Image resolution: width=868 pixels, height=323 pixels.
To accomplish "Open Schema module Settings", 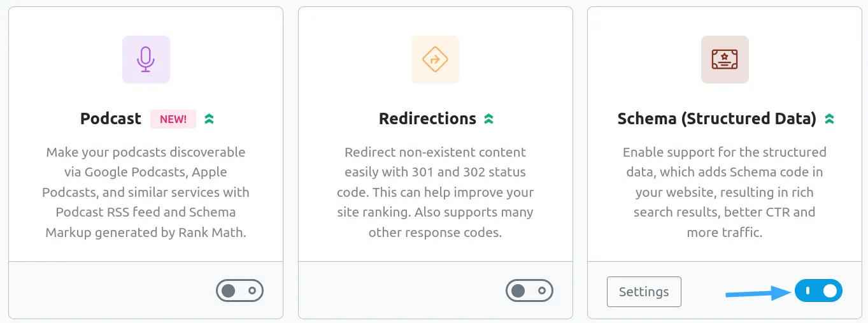I will [x=644, y=292].
